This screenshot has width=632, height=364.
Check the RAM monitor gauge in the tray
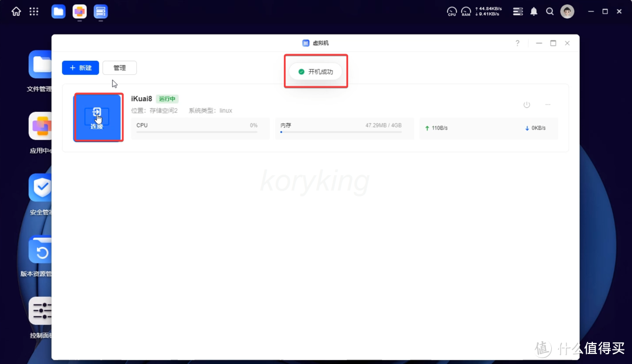466,11
